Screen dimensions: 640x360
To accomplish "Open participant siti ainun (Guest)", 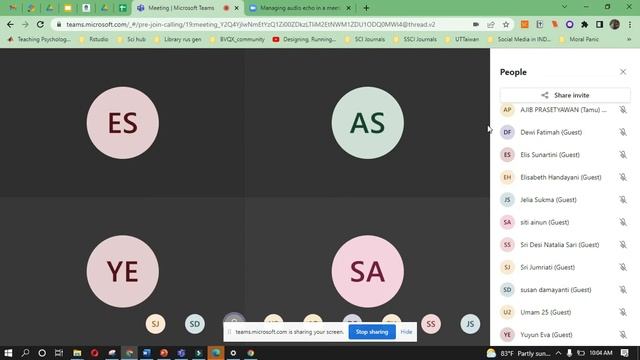I will (x=544, y=222).
